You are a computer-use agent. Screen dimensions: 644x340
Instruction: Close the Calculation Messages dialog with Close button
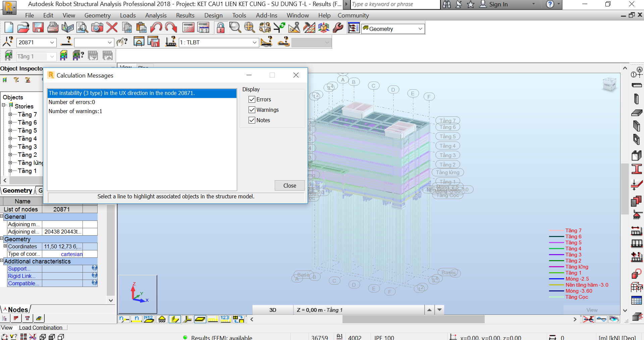click(x=289, y=186)
